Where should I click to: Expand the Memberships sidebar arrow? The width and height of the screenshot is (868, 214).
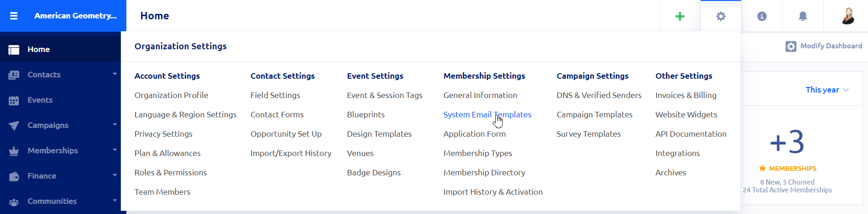click(114, 150)
